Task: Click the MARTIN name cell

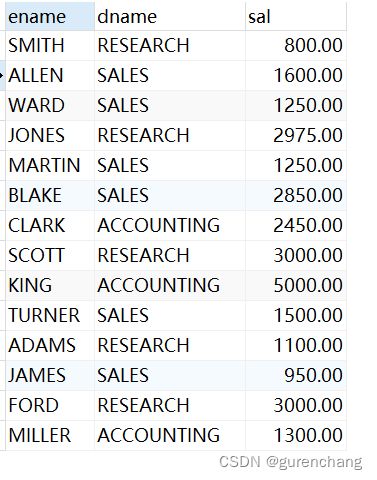Action: [50, 166]
